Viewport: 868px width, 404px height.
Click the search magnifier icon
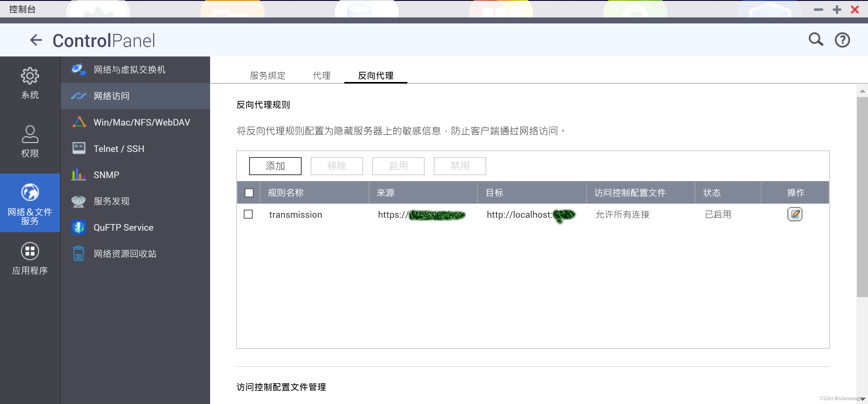point(815,39)
